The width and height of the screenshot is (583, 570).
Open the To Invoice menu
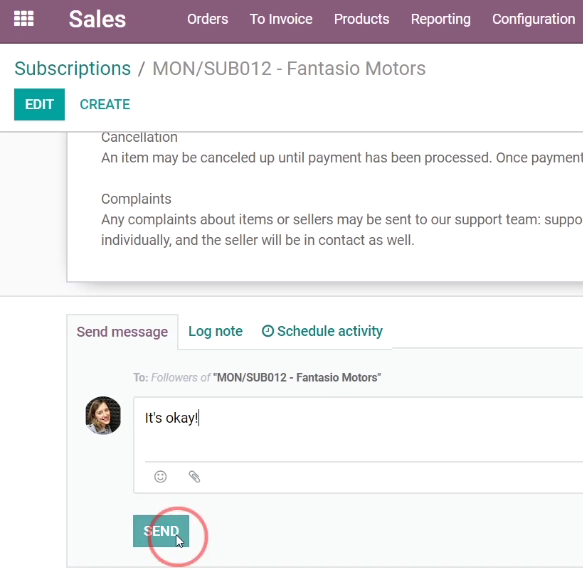[x=281, y=19]
